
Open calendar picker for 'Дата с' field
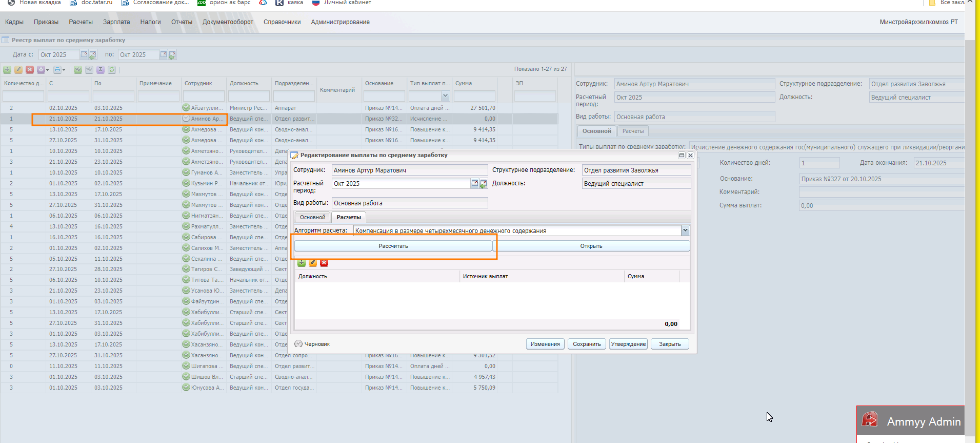pos(84,54)
